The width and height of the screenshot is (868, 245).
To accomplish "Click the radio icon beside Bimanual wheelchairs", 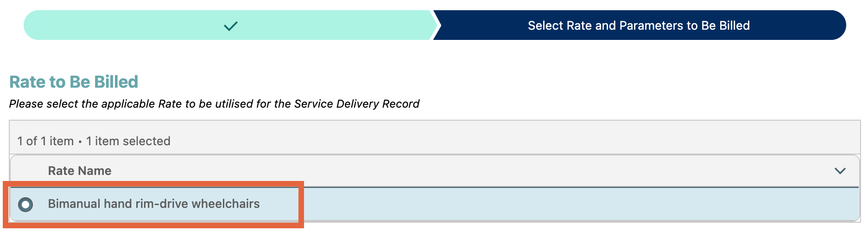I will 25,204.
